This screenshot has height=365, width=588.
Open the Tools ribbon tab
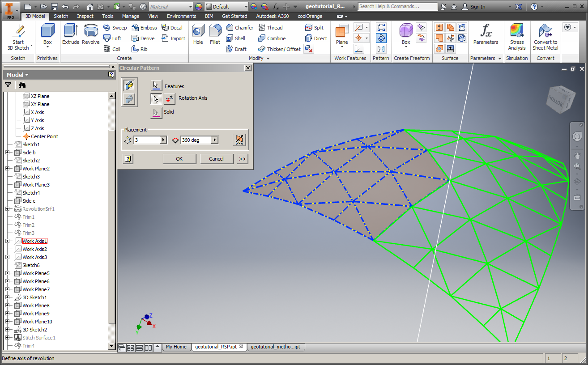coord(108,16)
